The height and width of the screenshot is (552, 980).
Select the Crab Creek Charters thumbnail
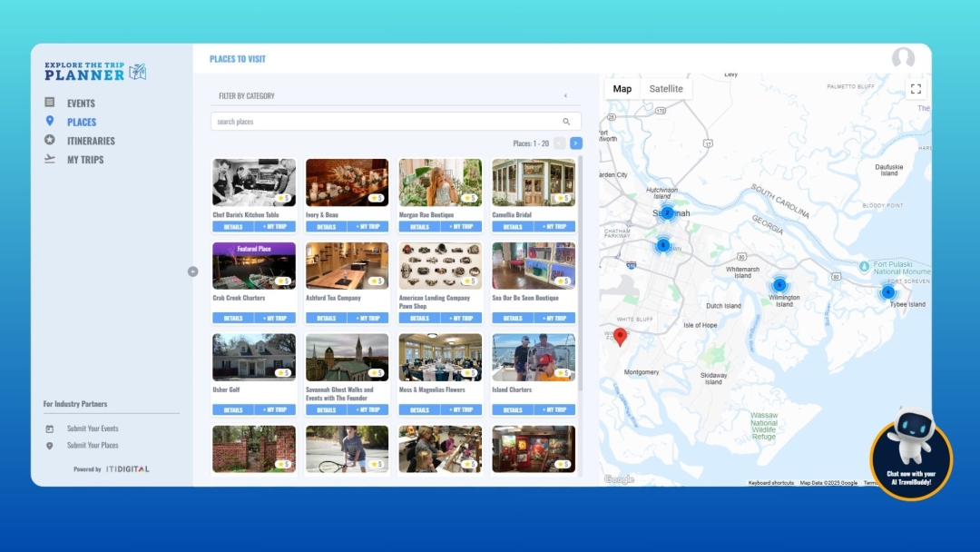pos(254,266)
